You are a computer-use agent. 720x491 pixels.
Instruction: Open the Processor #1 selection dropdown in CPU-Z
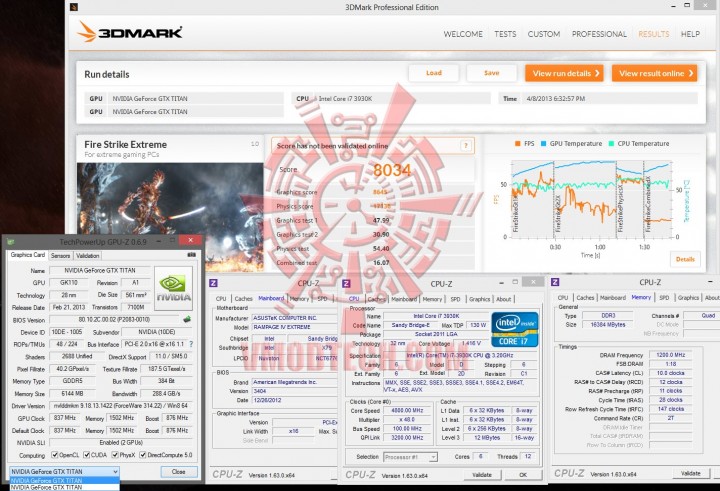(x=410, y=457)
